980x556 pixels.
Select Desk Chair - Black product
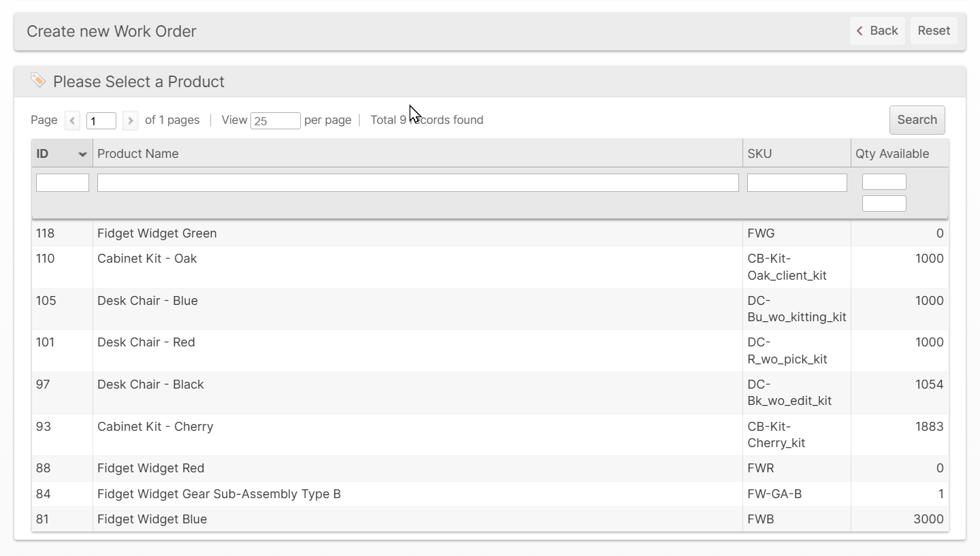point(150,385)
